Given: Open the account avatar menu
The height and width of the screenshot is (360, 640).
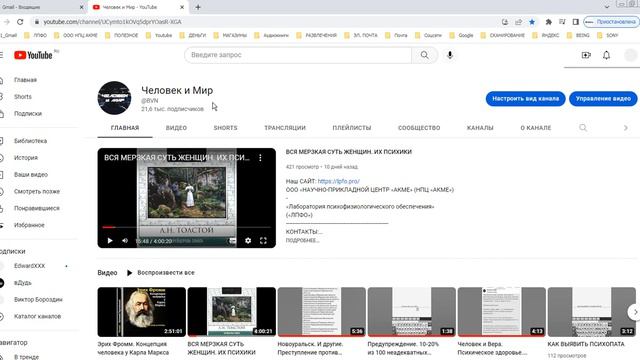Looking at the screenshot, I should click(x=631, y=55).
